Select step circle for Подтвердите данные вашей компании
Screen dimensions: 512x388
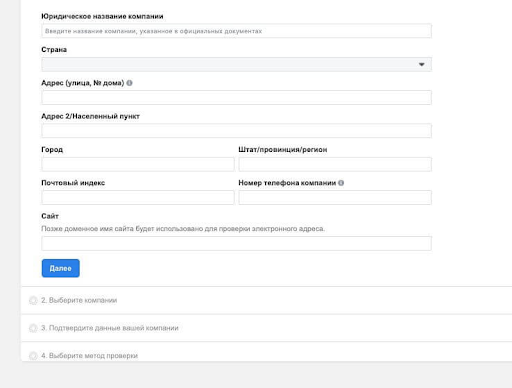[33, 328]
